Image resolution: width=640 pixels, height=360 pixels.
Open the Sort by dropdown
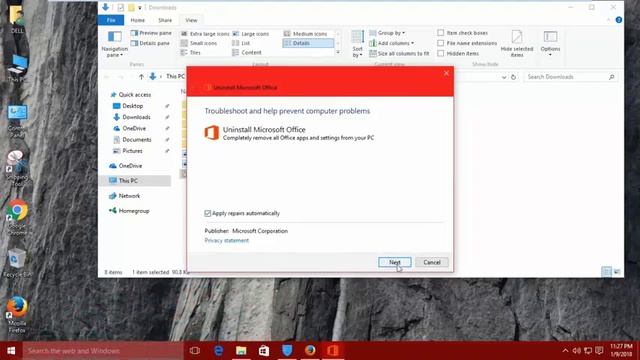coord(358,44)
